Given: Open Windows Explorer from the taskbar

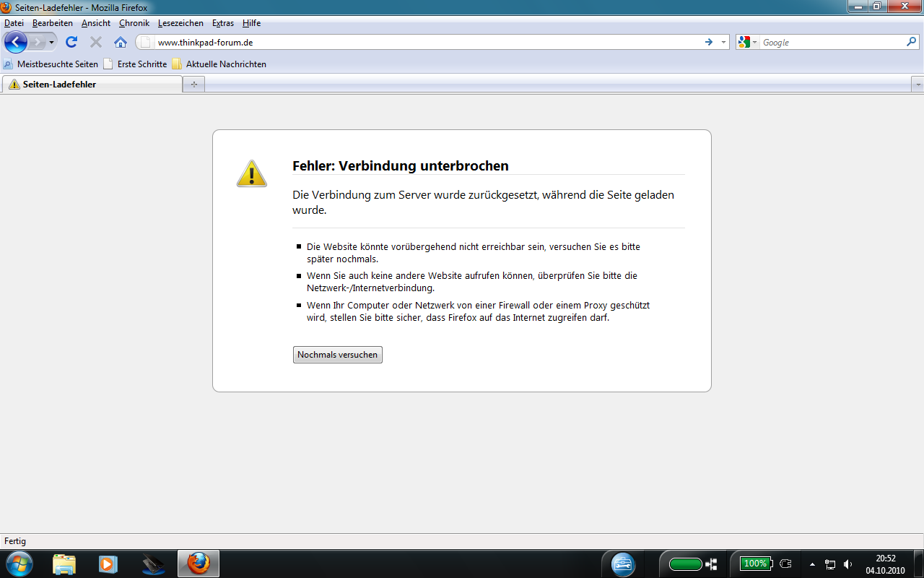Looking at the screenshot, I should (x=64, y=564).
